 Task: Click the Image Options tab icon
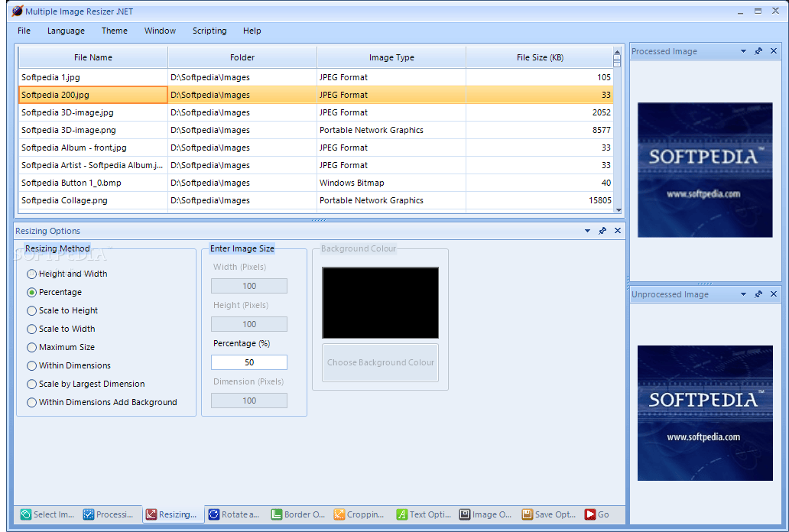[x=464, y=514]
